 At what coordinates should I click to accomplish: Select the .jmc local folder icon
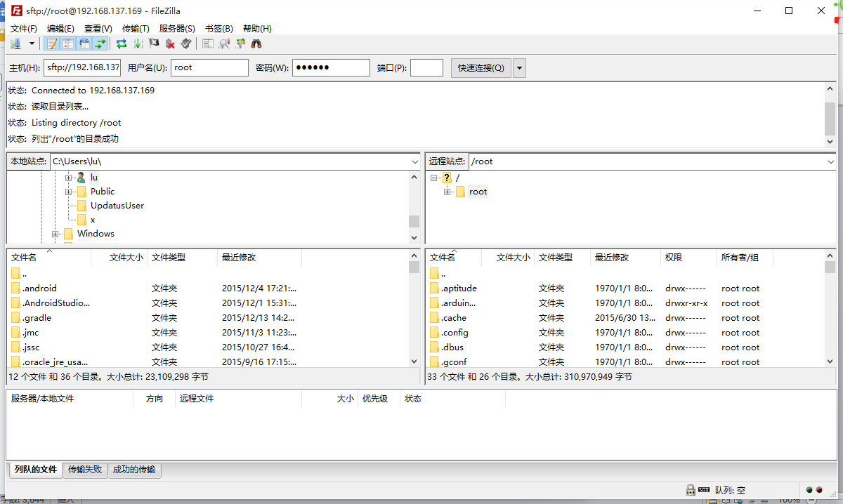[16, 333]
